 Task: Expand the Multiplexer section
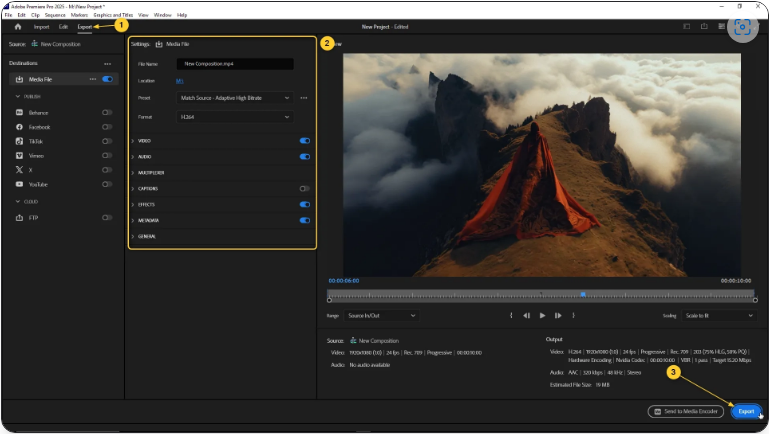133,173
